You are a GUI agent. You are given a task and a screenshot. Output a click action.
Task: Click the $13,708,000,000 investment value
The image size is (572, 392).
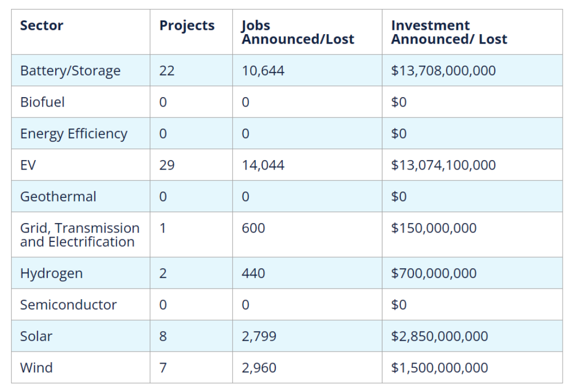(x=443, y=71)
